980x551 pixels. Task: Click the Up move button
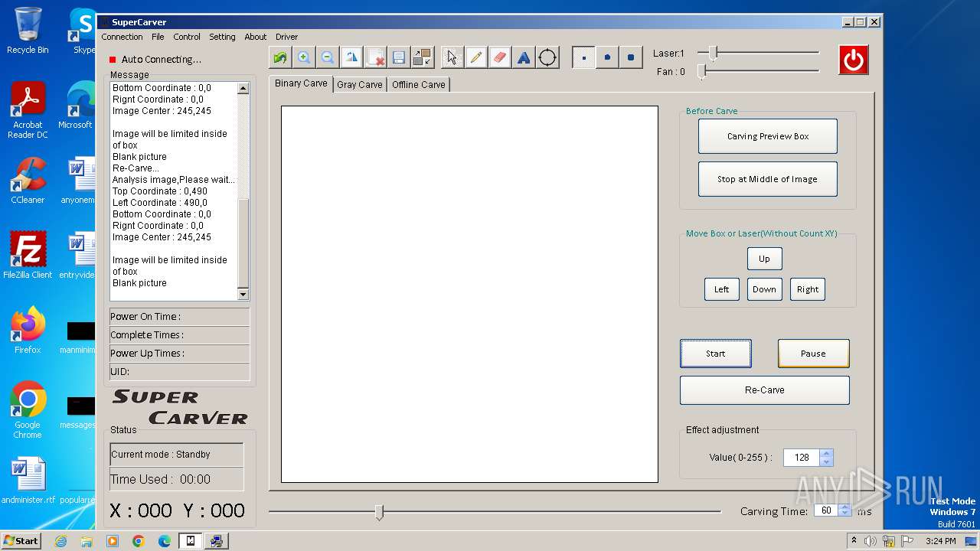point(764,259)
